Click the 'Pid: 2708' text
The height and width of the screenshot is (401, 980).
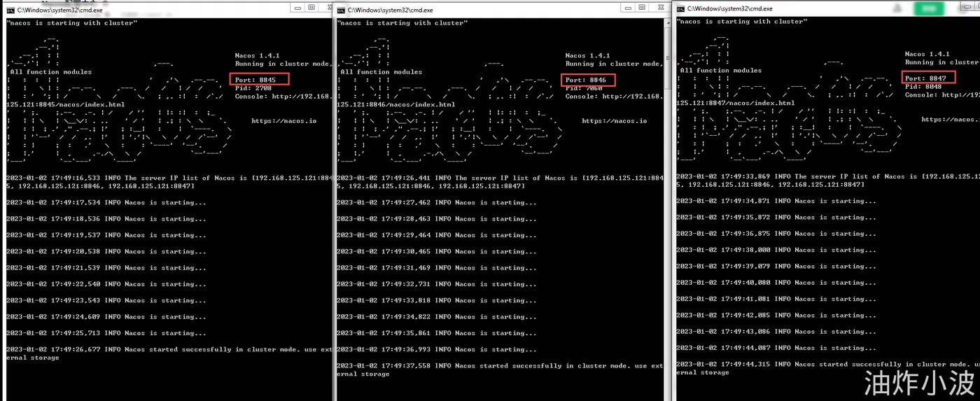click(253, 88)
